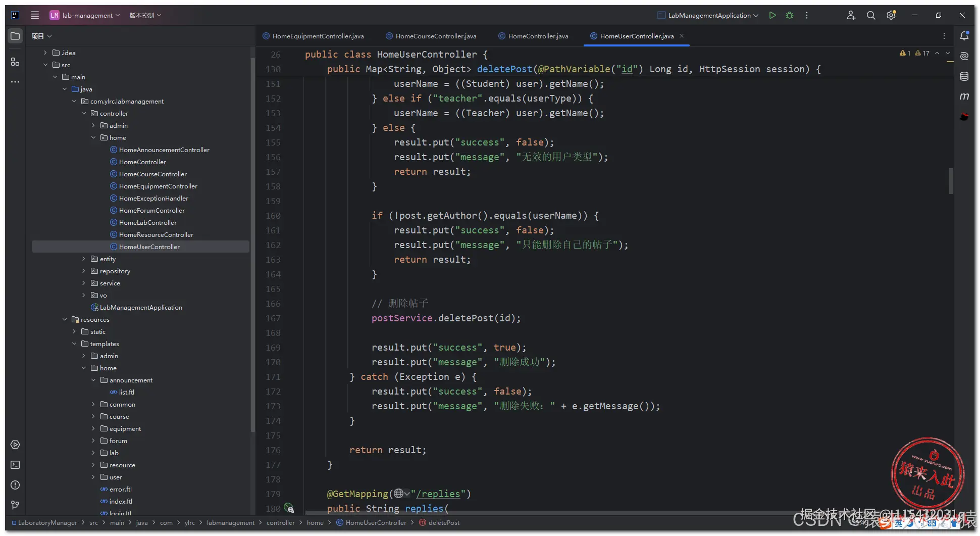The width and height of the screenshot is (980, 536).
Task: Open Search Everywhere
Action: pos(871,15)
